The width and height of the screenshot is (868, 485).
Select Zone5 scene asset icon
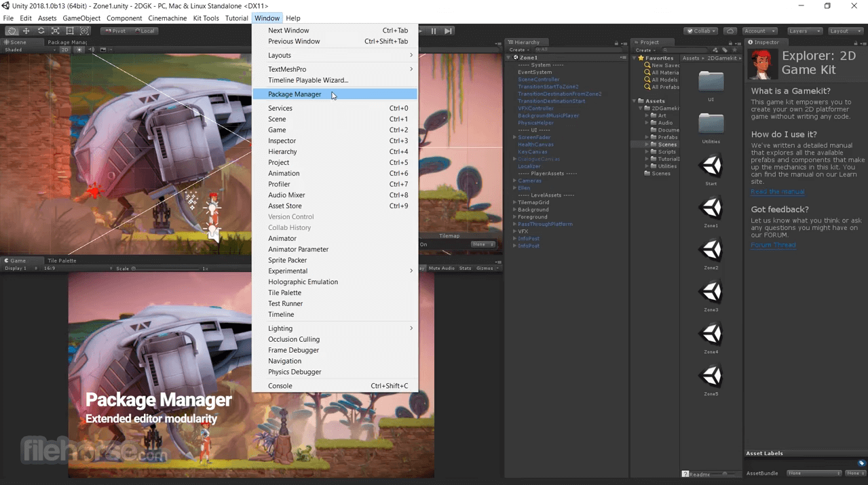[x=711, y=376]
